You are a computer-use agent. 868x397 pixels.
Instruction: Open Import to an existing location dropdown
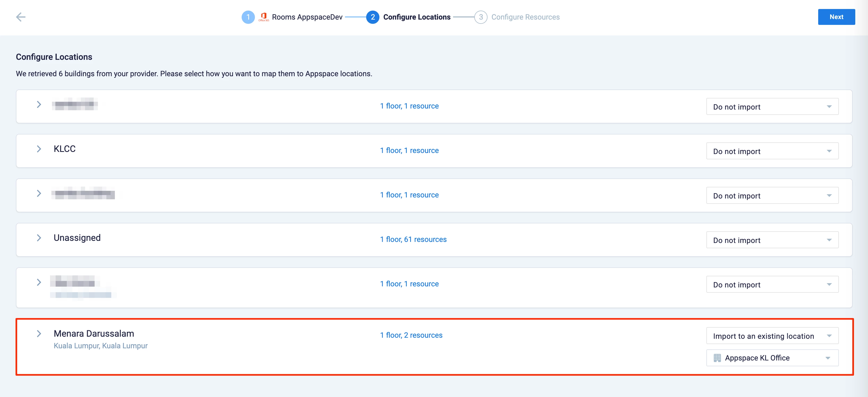[x=772, y=336]
